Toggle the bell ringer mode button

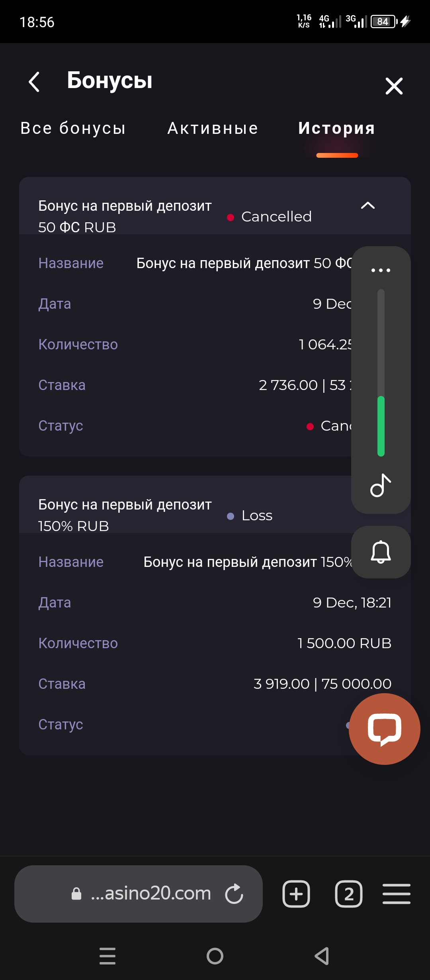pos(381,552)
